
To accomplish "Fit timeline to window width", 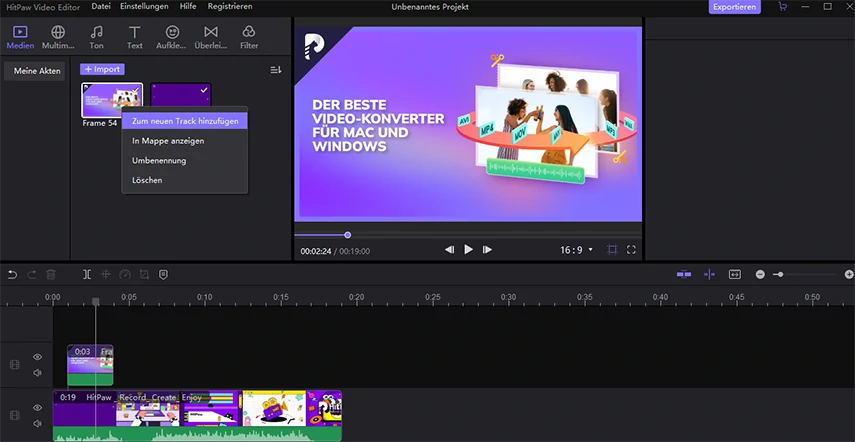I will coord(735,275).
